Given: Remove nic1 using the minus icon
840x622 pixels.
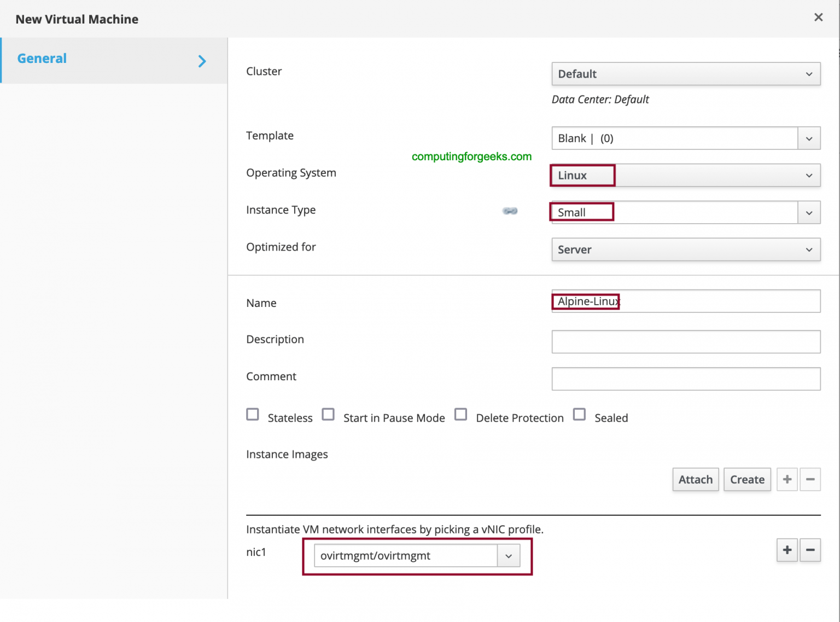Looking at the screenshot, I should pyautogui.click(x=810, y=550).
